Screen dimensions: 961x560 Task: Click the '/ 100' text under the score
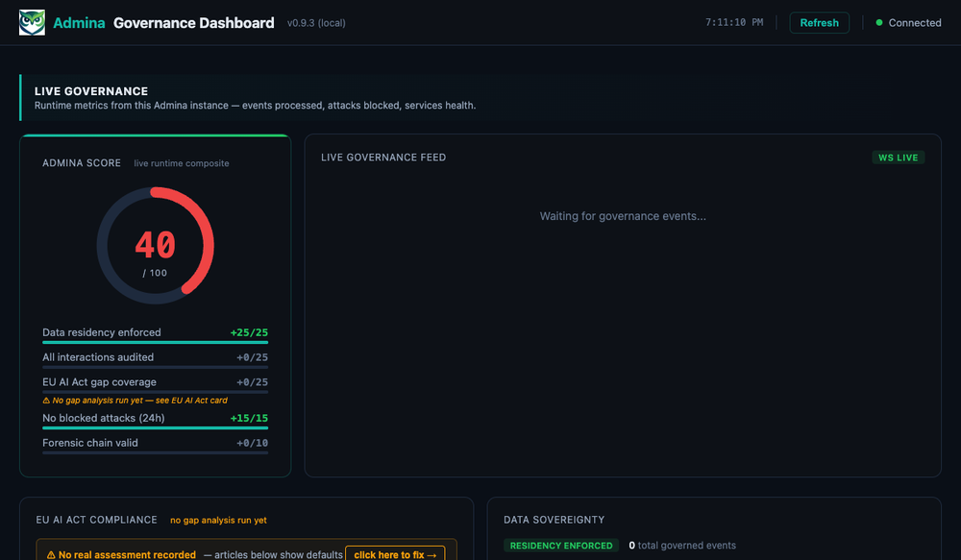click(x=155, y=273)
